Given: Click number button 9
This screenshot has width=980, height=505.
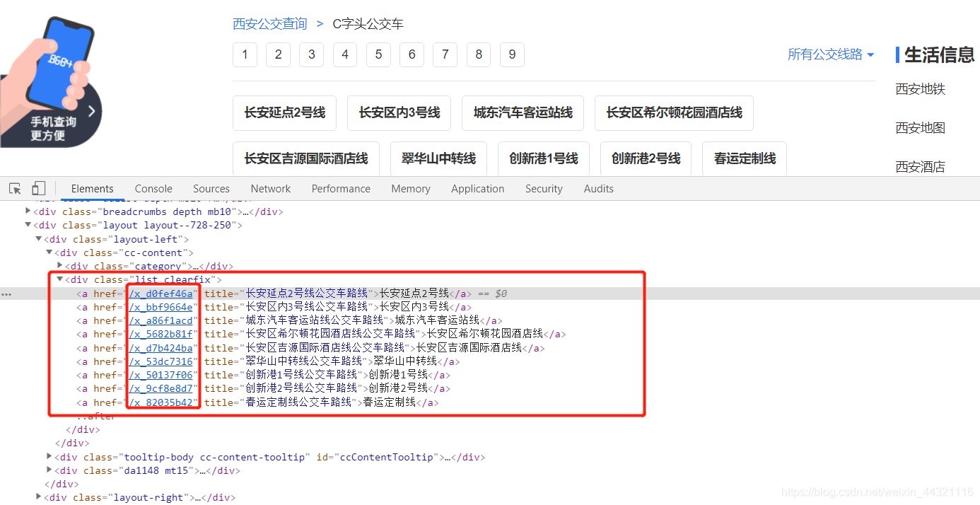Looking at the screenshot, I should pyautogui.click(x=512, y=54).
